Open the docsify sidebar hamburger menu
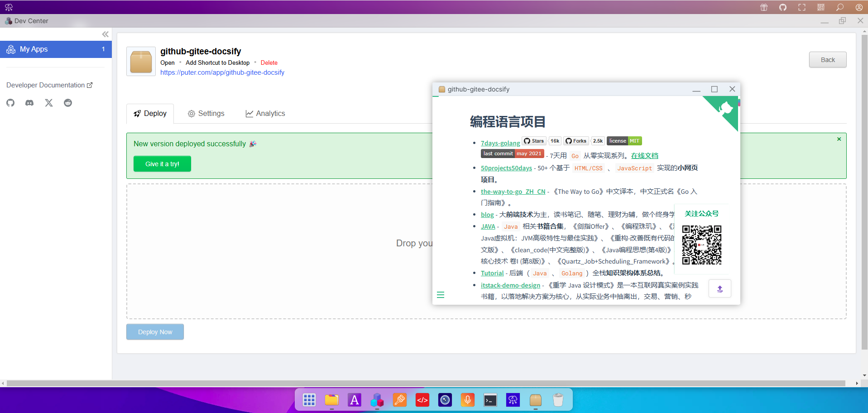Viewport: 868px width, 413px height. [x=441, y=295]
